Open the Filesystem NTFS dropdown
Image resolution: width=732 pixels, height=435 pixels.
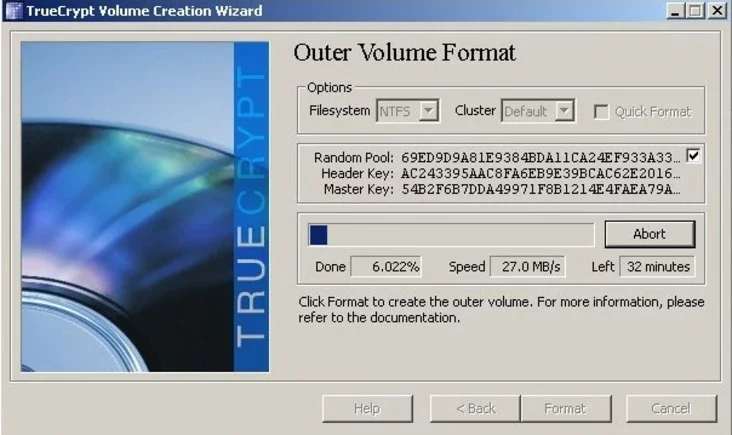[x=408, y=111]
